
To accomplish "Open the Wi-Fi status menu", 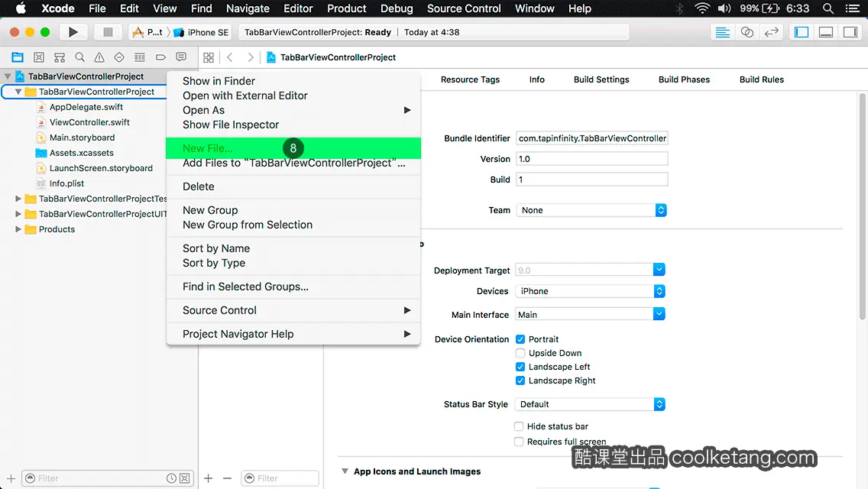I will pos(702,8).
